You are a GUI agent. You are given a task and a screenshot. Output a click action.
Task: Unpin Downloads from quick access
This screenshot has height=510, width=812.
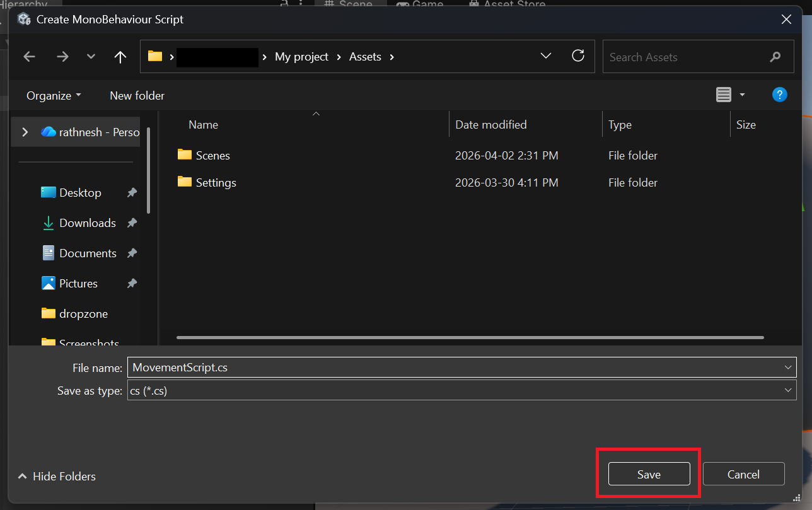(132, 223)
